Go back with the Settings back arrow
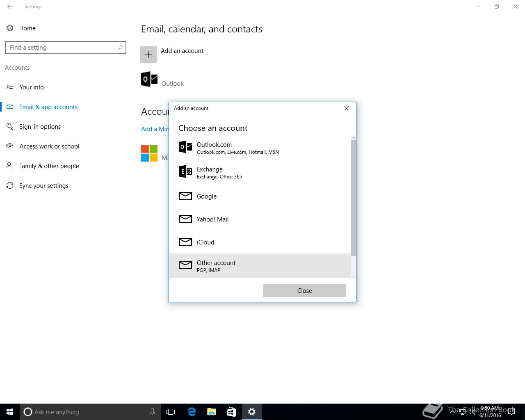This screenshot has width=525, height=420. [x=10, y=7]
